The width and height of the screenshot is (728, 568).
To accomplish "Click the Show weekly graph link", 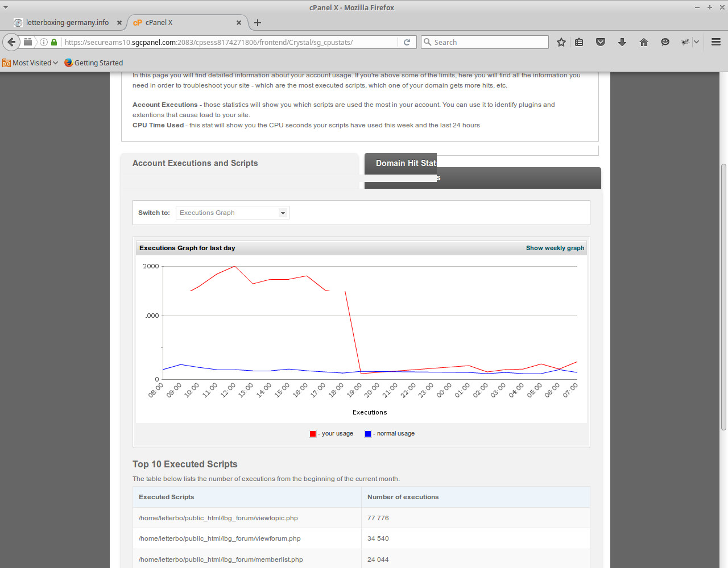I will pyautogui.click(x=555, y=248).
